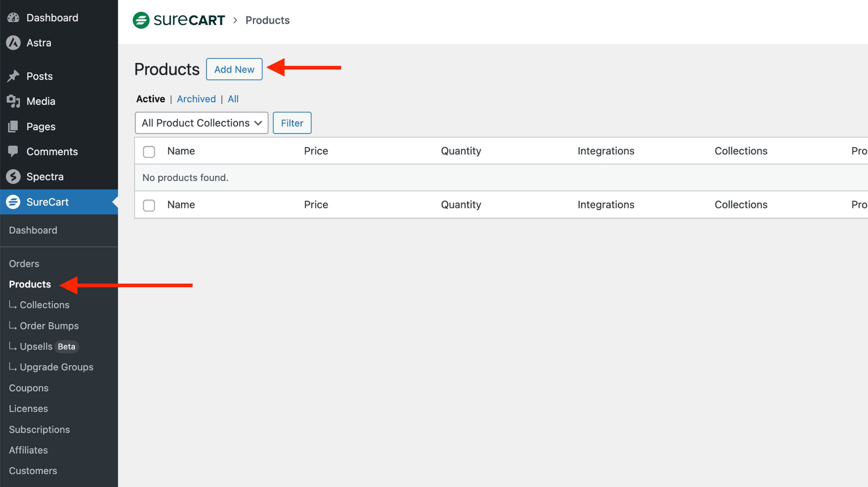Click the Name column header

point(181,151)
